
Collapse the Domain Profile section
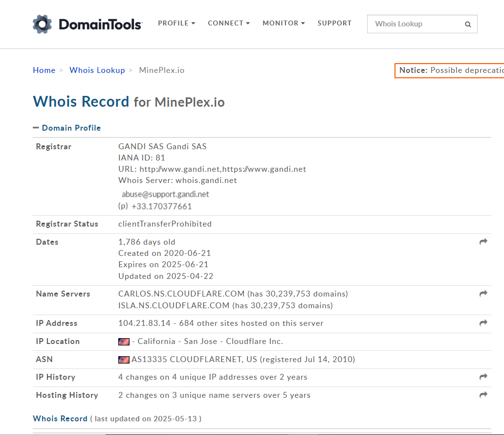67,128
